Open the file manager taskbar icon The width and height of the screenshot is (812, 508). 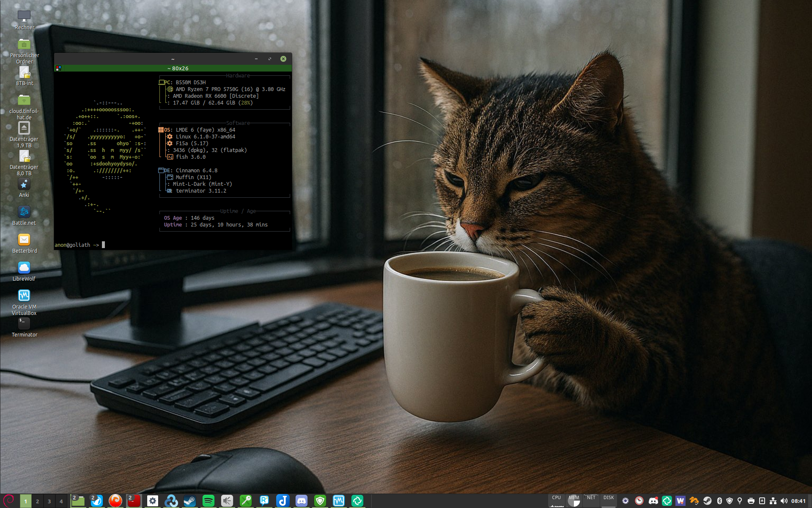pos(78,501)
